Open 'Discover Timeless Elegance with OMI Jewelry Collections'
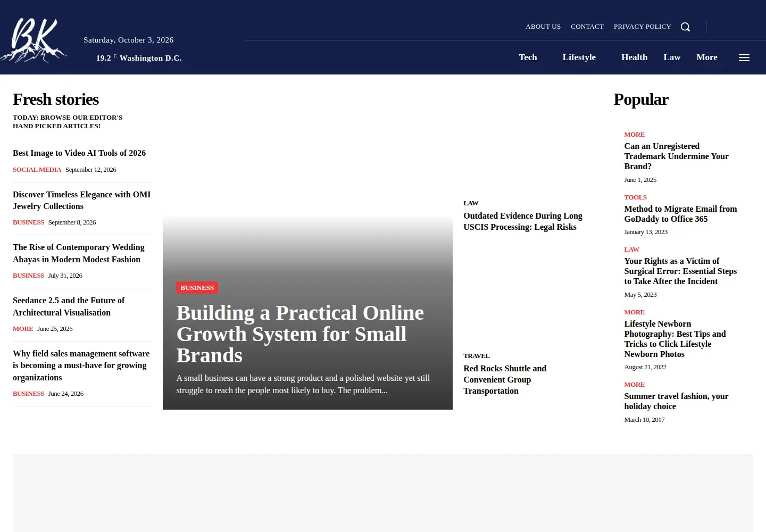The height and width of the screenshot is (532, 766). tap(82, 201)
